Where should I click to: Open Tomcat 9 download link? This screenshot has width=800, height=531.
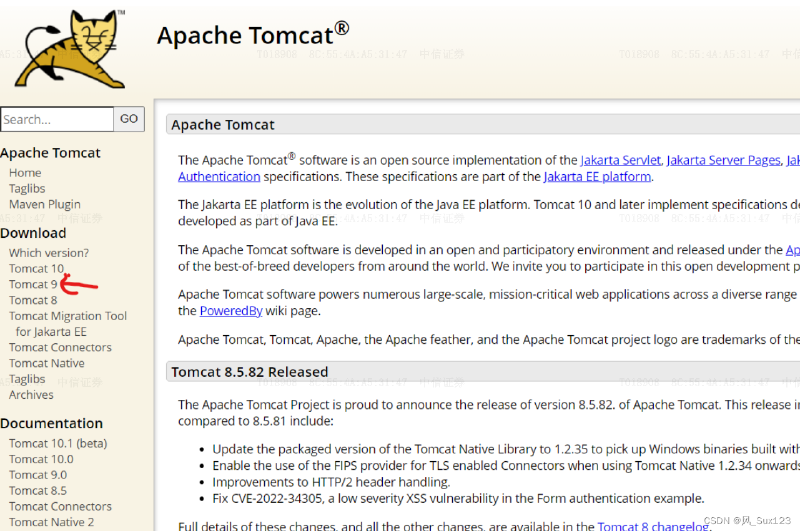(33, 285)
